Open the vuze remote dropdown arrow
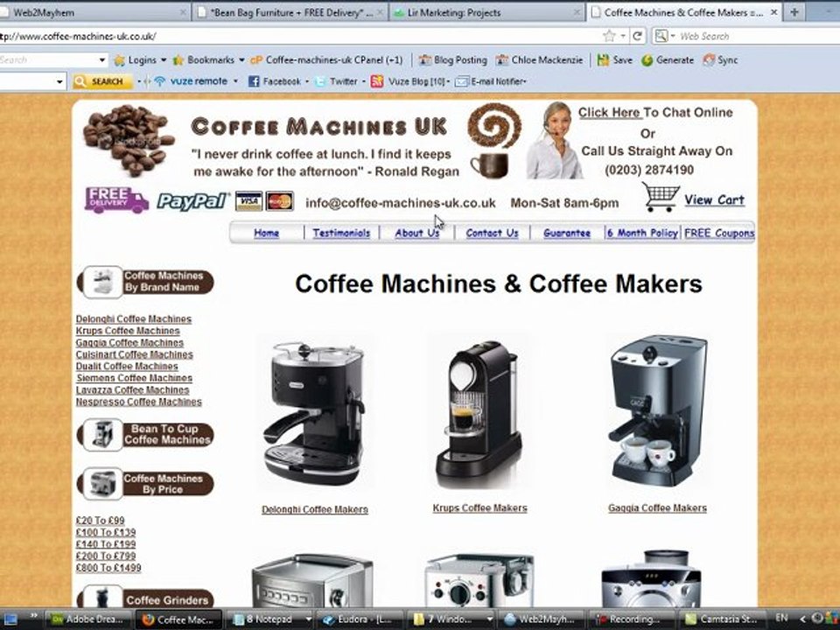Screen dimensions: 840x630 235,81
